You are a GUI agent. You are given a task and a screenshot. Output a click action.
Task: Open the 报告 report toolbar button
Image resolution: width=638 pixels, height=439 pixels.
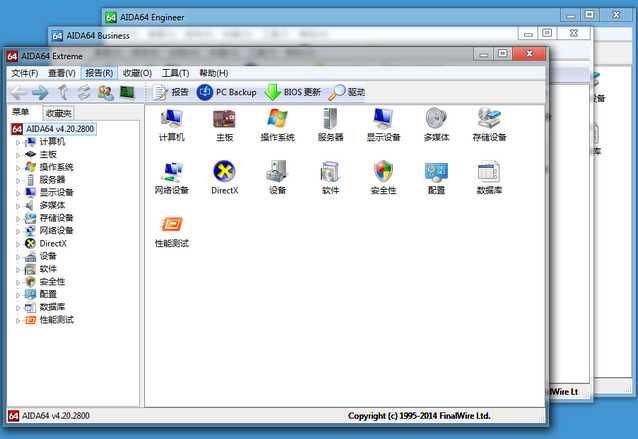pos(170,92)
